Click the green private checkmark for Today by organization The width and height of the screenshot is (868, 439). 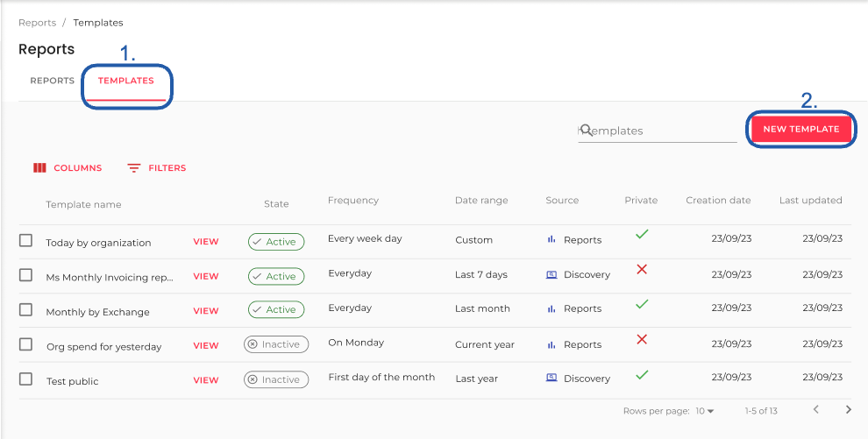tap(642, 235)
